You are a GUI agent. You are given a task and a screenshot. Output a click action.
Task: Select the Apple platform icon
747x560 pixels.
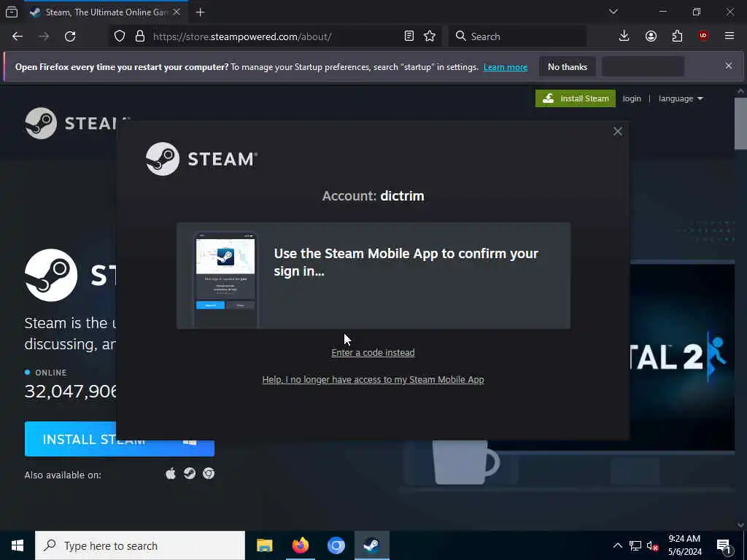[x=171, y=473]
